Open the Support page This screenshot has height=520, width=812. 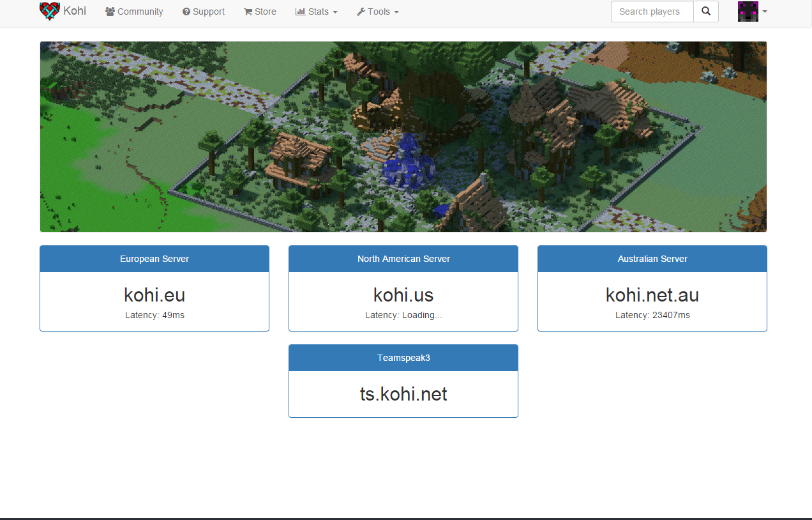pos(204,11)
